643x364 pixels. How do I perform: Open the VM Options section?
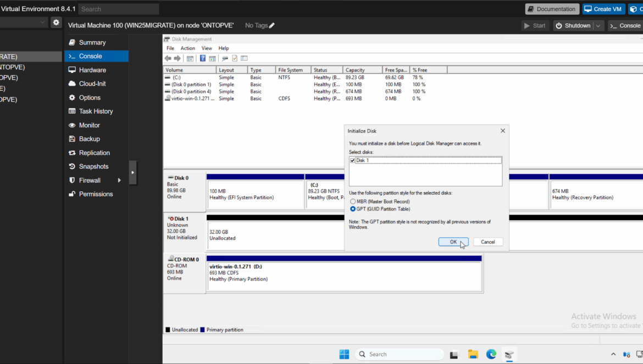pyautogui.click(x=96, y=97)
